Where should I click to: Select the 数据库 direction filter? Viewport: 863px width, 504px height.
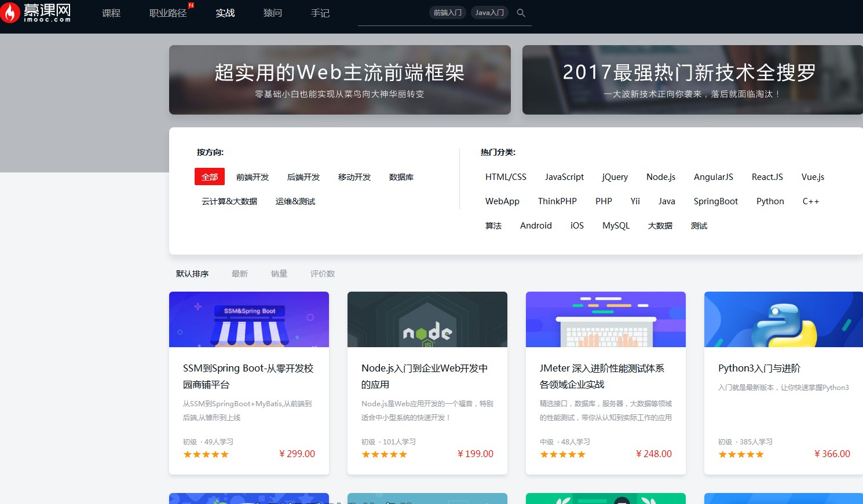[401, 177]
